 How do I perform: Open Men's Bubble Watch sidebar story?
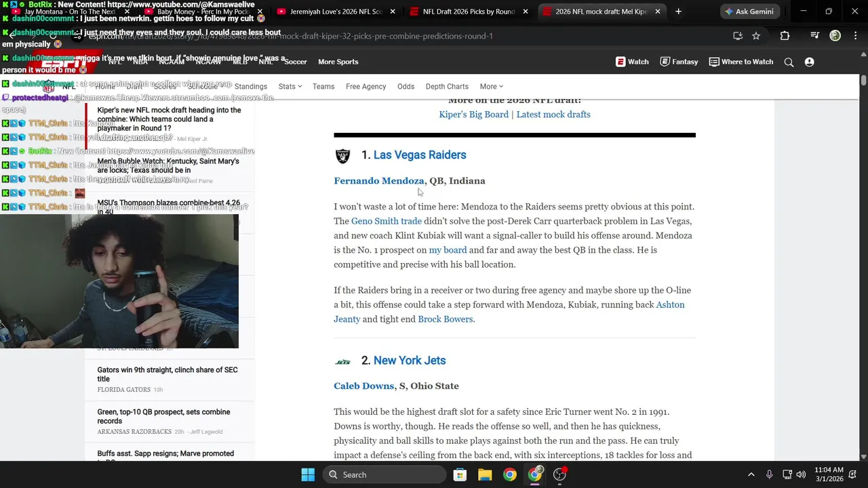coord(168,166)
